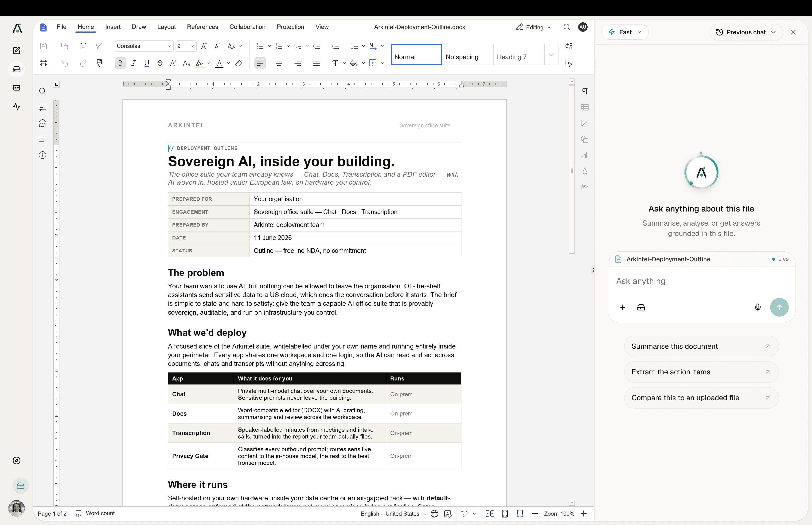Click the Copy icon
The width and height of the screenshot is (812, 525).
click(x=64, y=46)
